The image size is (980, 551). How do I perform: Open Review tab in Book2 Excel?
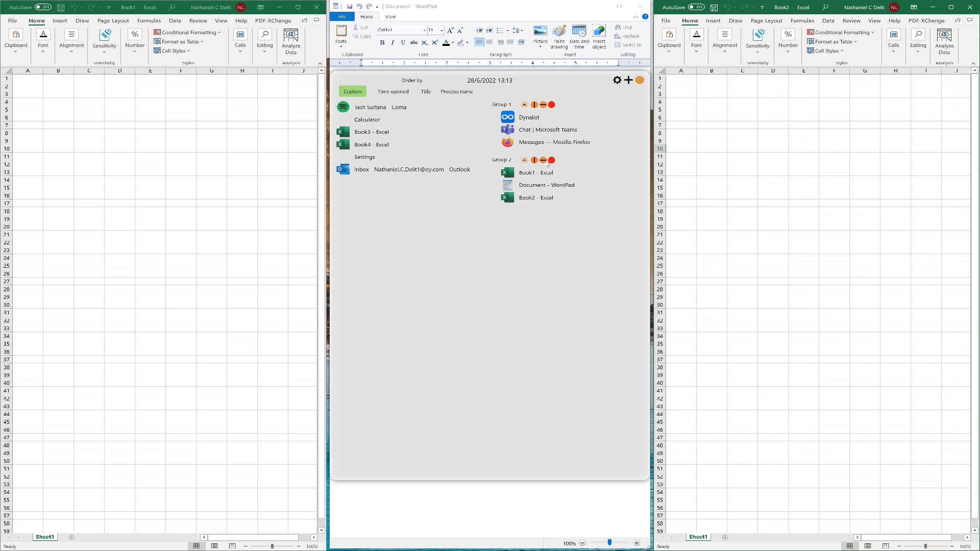[851, 21]
